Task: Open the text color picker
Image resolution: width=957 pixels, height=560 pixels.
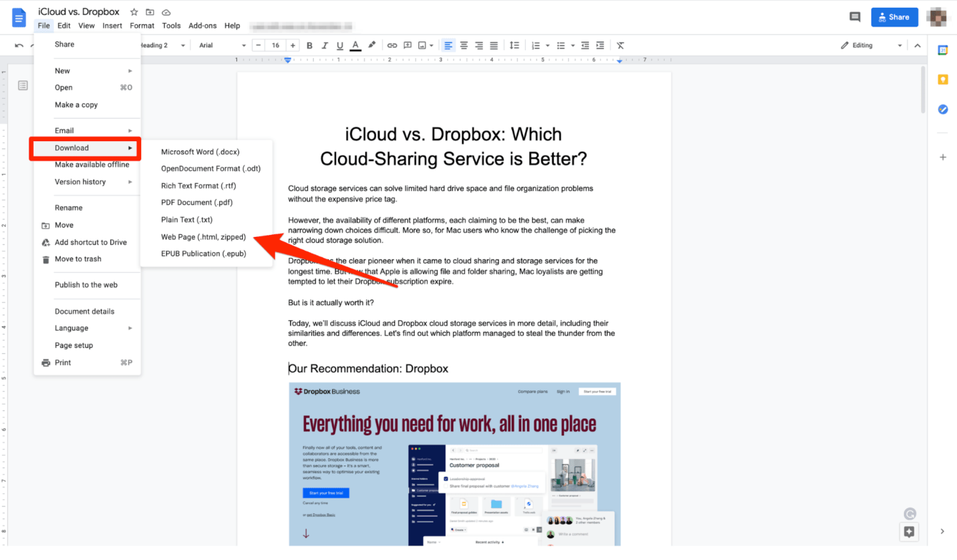Action: [x=355, y=45]
